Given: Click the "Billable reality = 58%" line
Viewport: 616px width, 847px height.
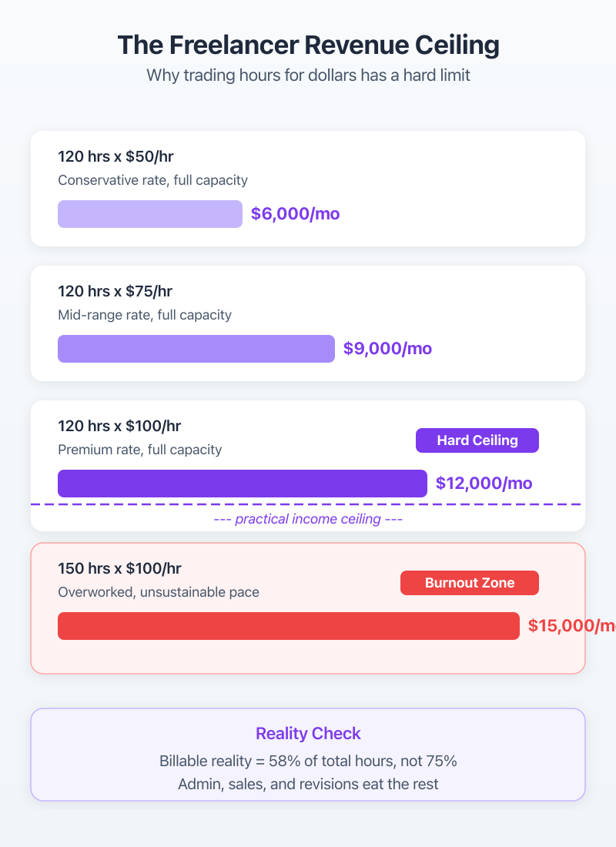Looking at the screenshot, I should pyautogui.click(x=308, y=761).
